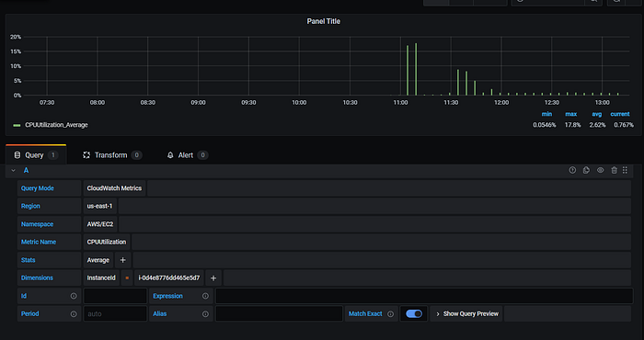This screenshot has width=644, height=340.
Task: Open the Region us-east-1 dropdown
Action: point(99,206)
